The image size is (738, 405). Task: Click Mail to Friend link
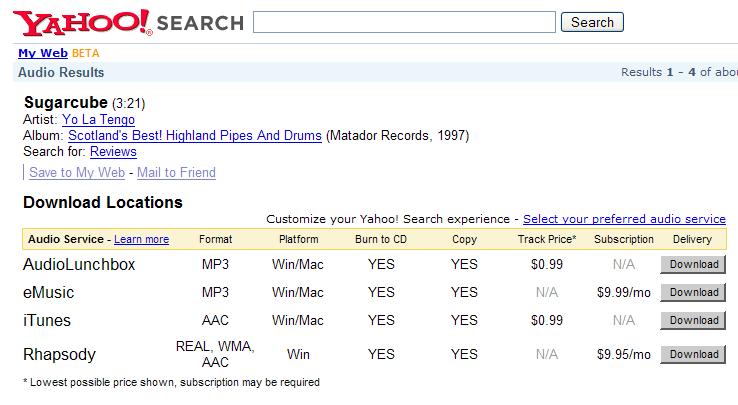click(x=176, y=172)
